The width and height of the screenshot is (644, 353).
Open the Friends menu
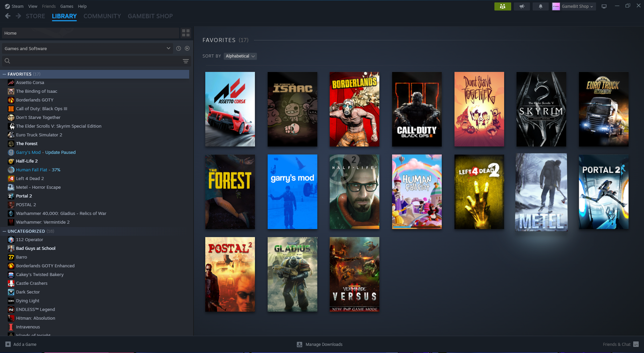[x=49, y=6]
